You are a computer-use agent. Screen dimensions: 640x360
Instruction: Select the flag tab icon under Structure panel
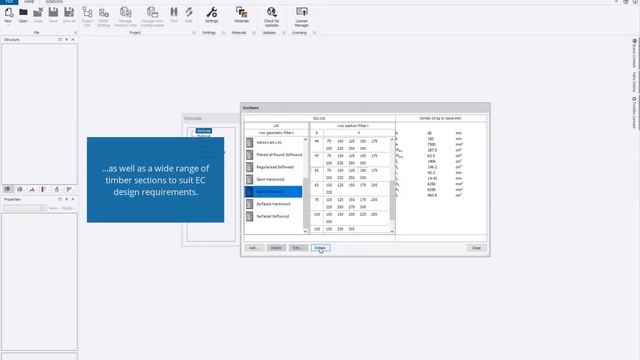click(x=69, y=189)
